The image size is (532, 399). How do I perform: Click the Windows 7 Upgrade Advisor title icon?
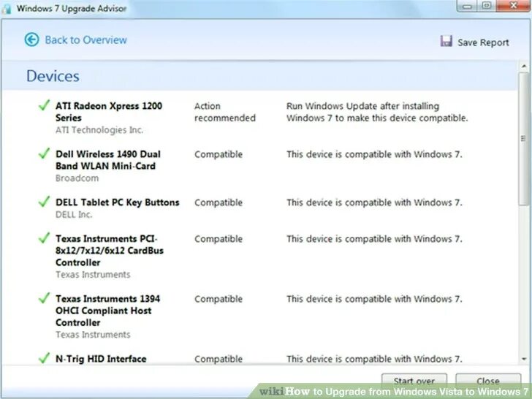[6, 9]
